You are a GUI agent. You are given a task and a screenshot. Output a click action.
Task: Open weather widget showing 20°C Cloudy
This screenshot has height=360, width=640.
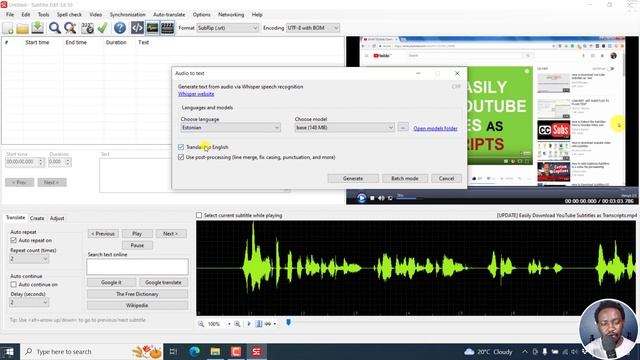[488, 351]
